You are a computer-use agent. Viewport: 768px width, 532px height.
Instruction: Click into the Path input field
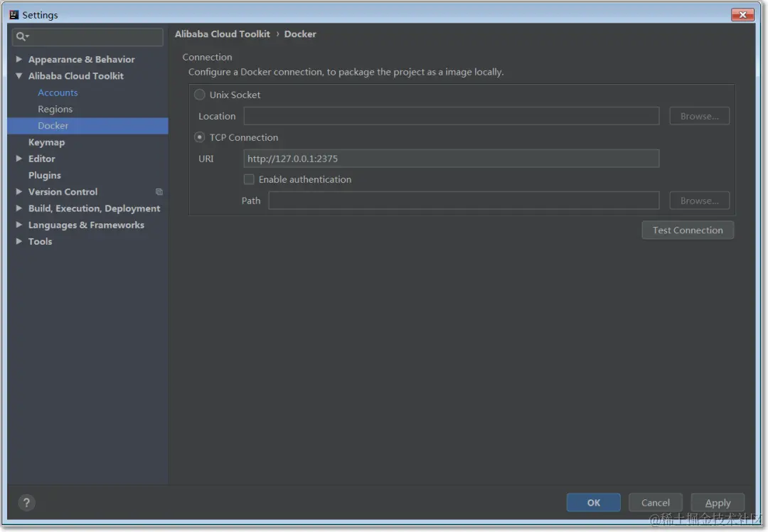pos(464,201)
